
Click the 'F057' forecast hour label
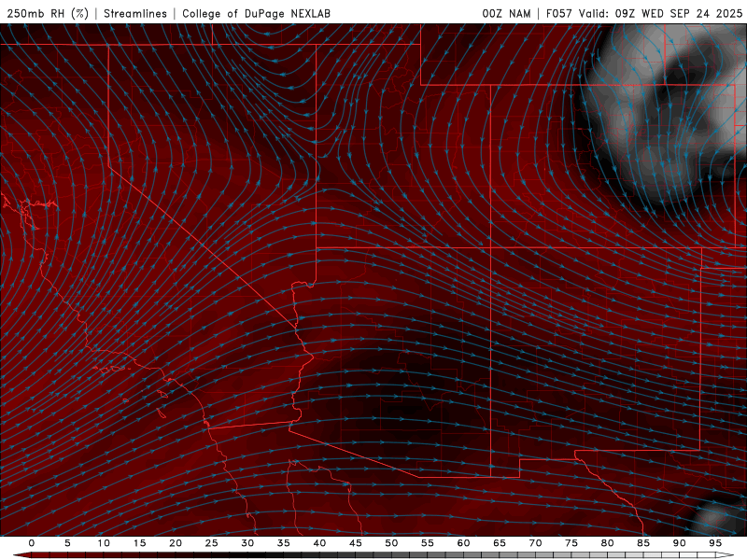point(559,14)
